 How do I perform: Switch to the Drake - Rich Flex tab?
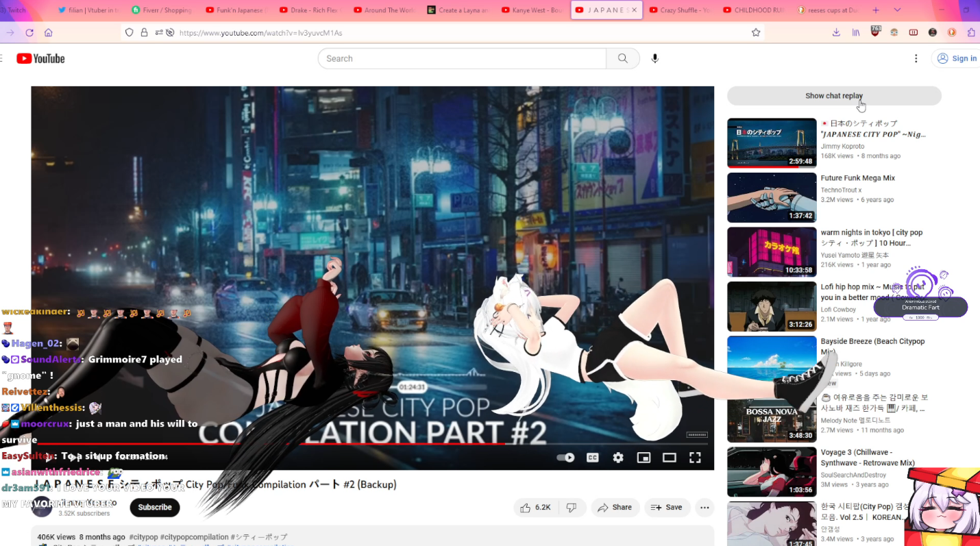coord(309,10)
